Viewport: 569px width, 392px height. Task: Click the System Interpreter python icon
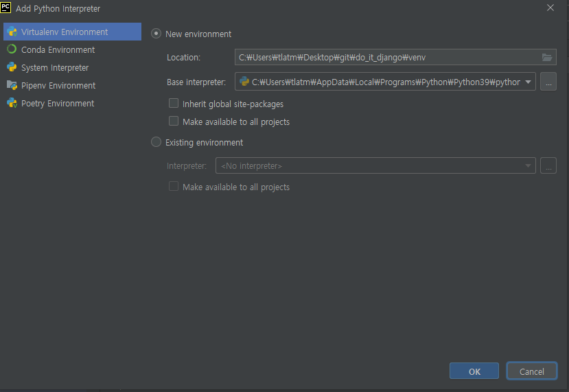12,67
